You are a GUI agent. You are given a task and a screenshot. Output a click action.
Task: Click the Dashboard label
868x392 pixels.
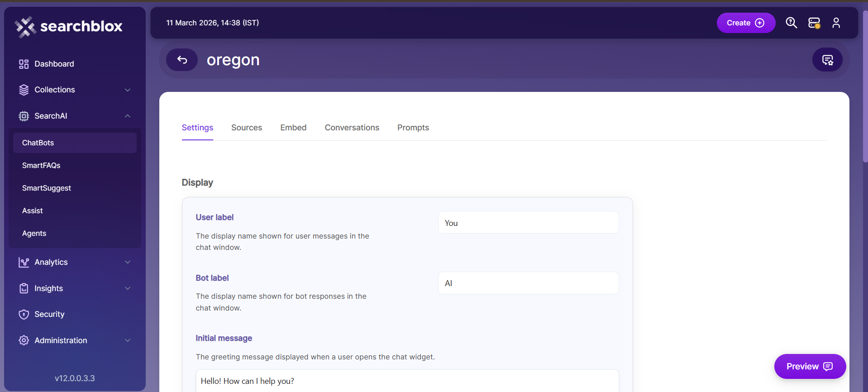tap(54, 64)
